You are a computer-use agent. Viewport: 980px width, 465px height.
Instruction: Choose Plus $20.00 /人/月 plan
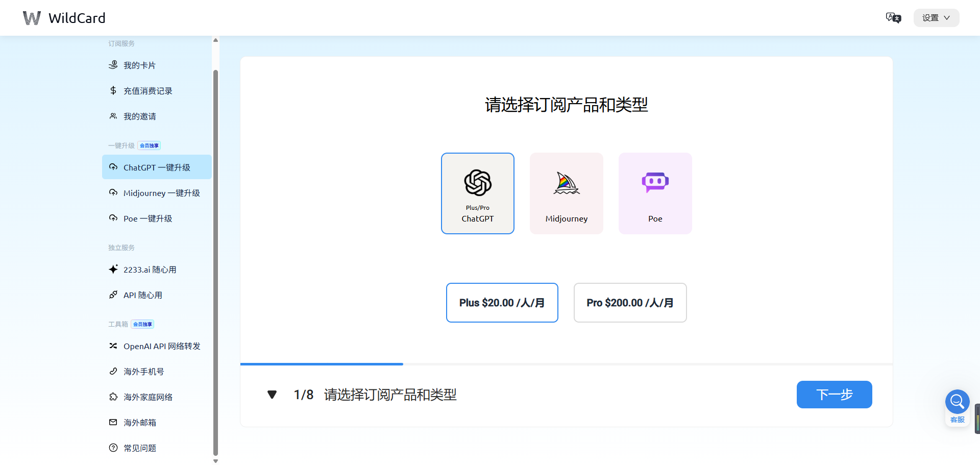coord(502,303)
